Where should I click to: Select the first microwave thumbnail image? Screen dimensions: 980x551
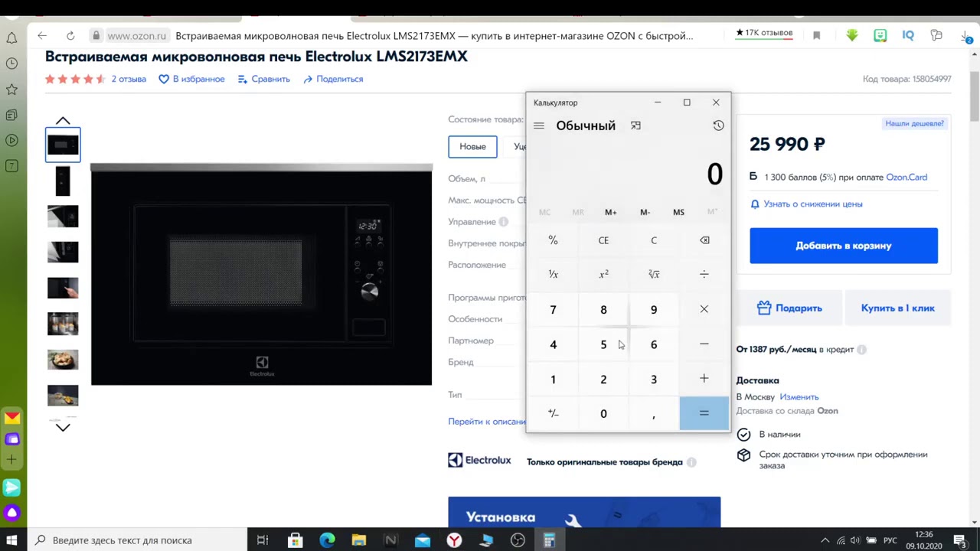(63, 145)
